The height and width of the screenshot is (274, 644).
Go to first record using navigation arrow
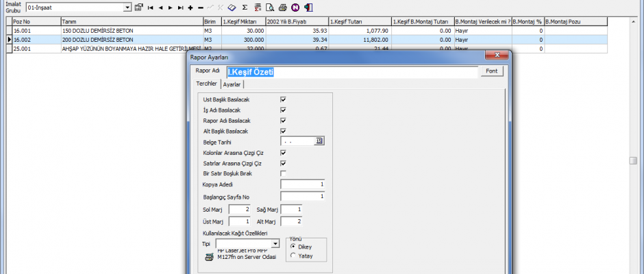click(150, 8)
